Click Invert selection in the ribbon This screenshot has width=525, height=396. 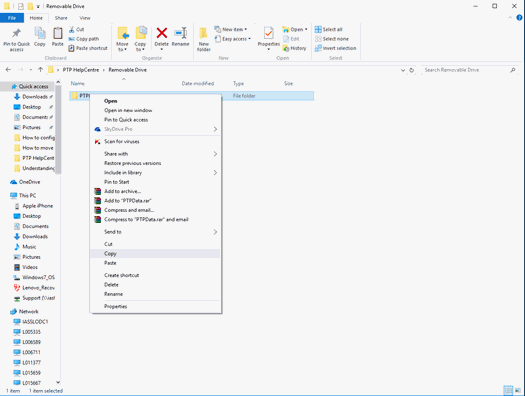point(335,48)
